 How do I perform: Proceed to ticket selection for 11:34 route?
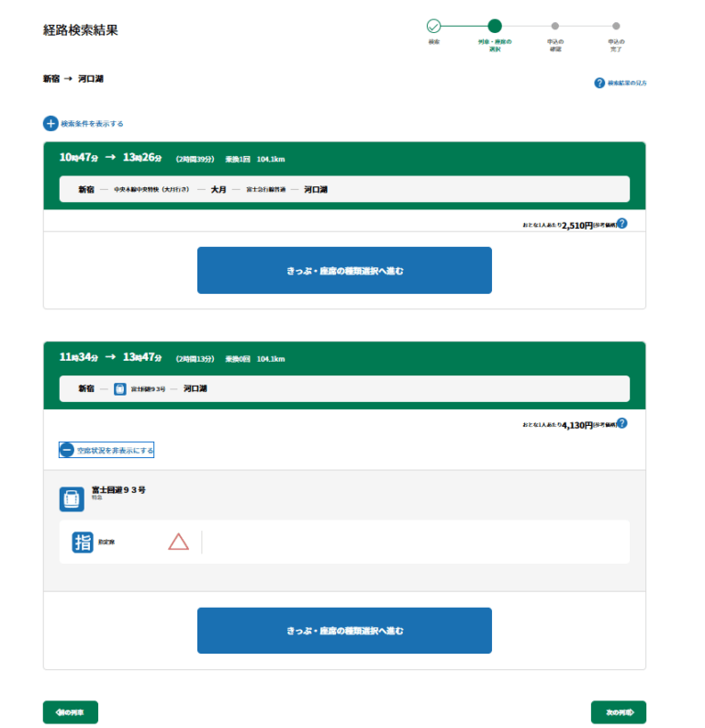344,631
